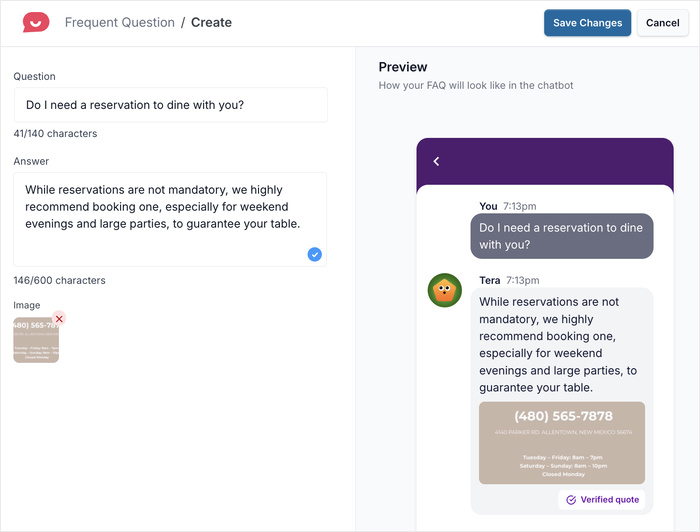Click the Preview heading

(x=403, y=67)
